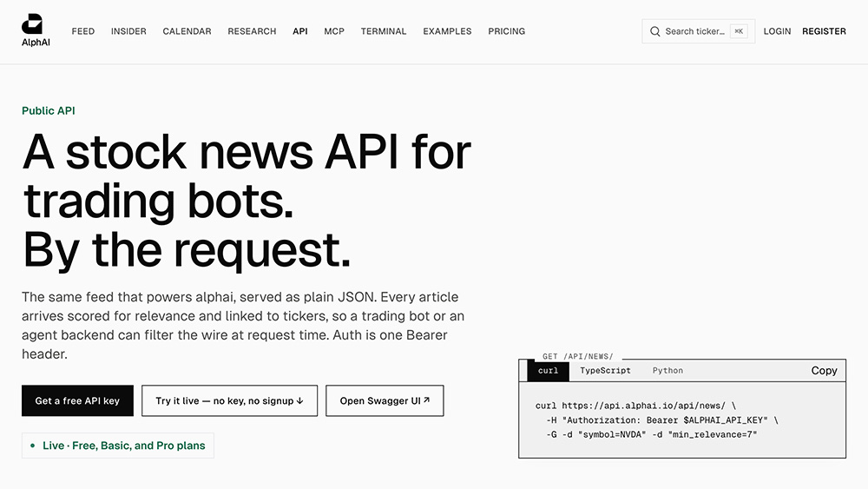
Task: Open the Feed nav item
Action: pyautogui.click(x=83, y=31)
